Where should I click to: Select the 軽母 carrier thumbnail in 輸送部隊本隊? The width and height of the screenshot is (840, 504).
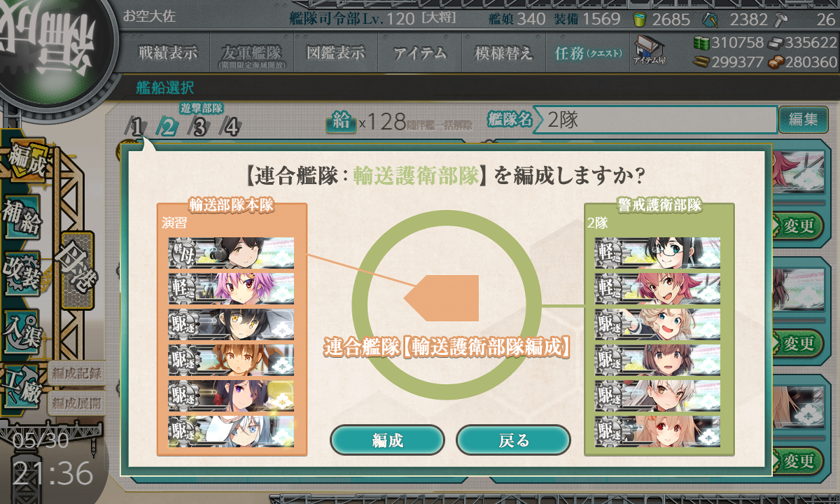pos(231,253)
